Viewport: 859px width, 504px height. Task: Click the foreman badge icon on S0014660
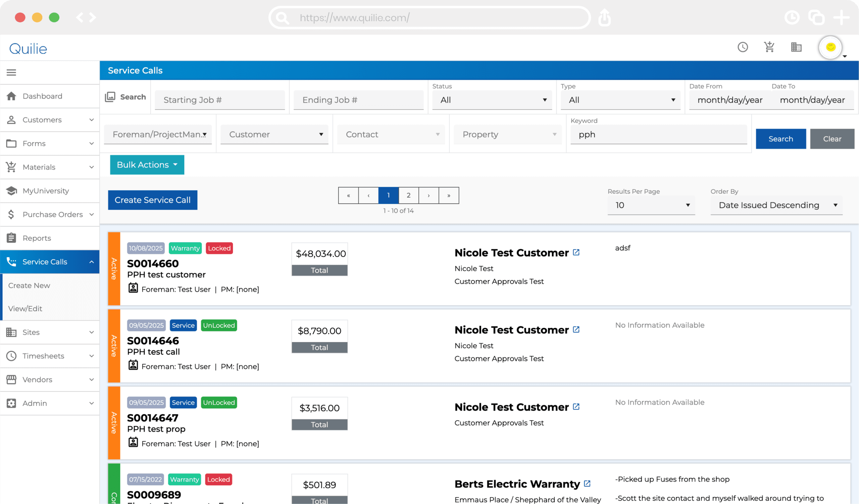pyautogui.click(x=133, y=288)
